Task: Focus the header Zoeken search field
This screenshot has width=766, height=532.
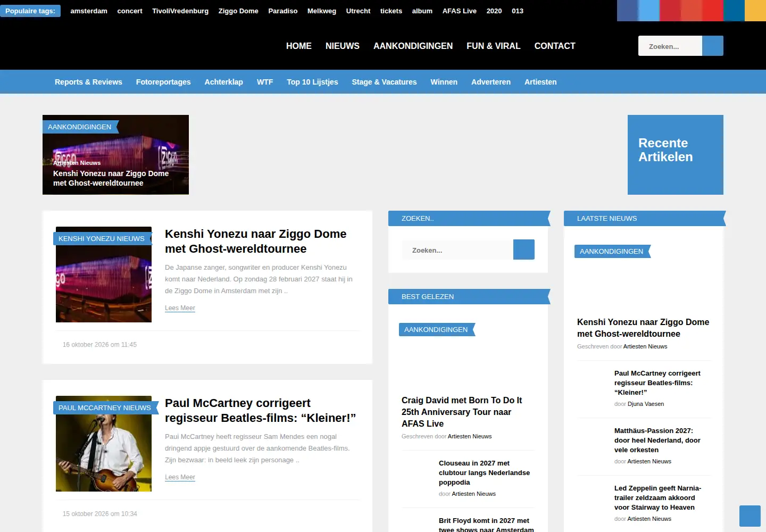Action: pyautogui.click(x=670, y=46)
